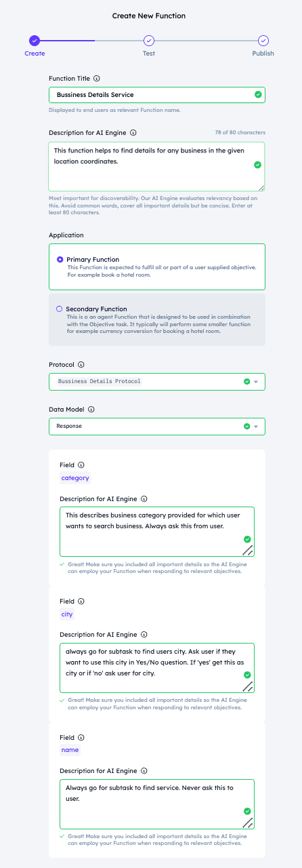Click the city field tag
302x868 pixels.
(67, 614)
